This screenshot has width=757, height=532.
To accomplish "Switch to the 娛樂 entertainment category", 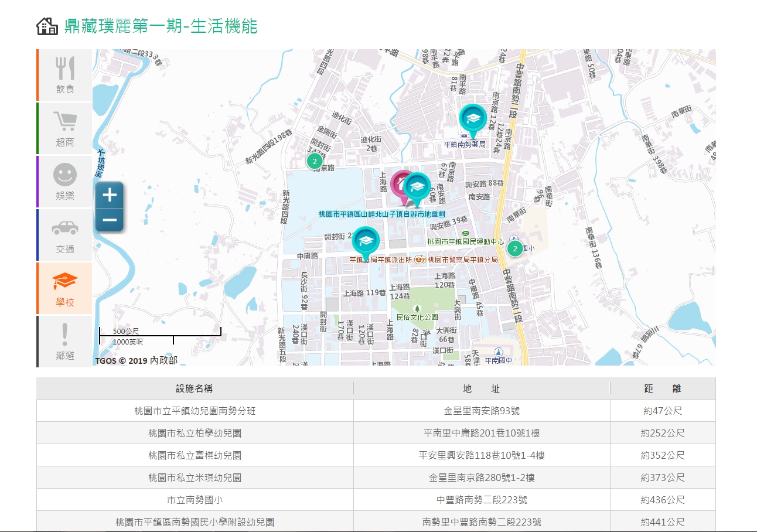I will coord(65,182).
